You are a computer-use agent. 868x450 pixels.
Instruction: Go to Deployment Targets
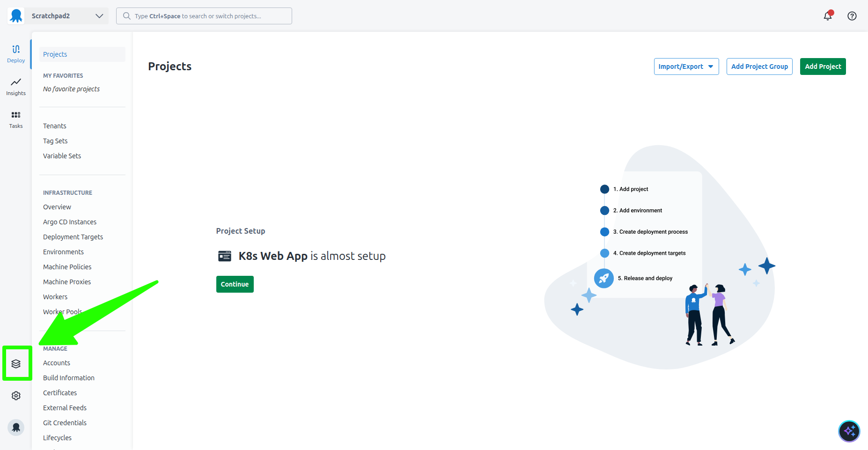click(x=73, y=237)
